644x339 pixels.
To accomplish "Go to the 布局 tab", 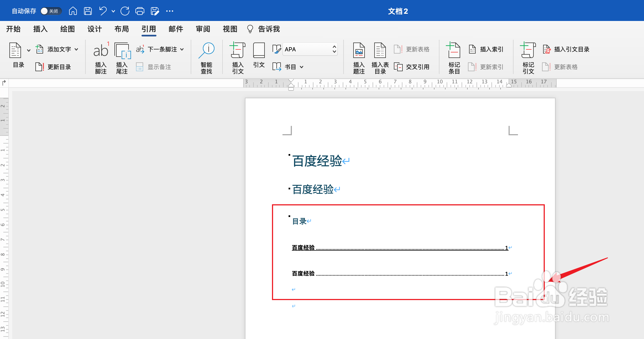I will point(122,29).
